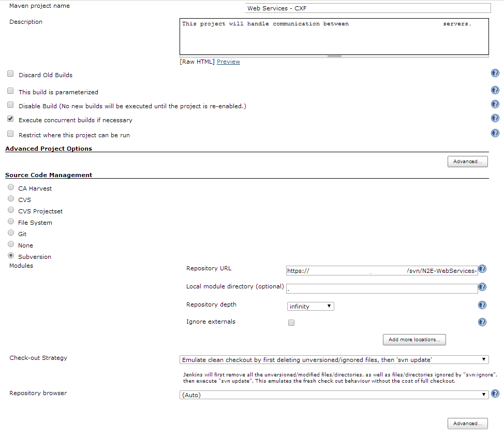This screenshot has height=436, width=504.
Task: Open the description Preview
Action: click(x=228, y=61)
